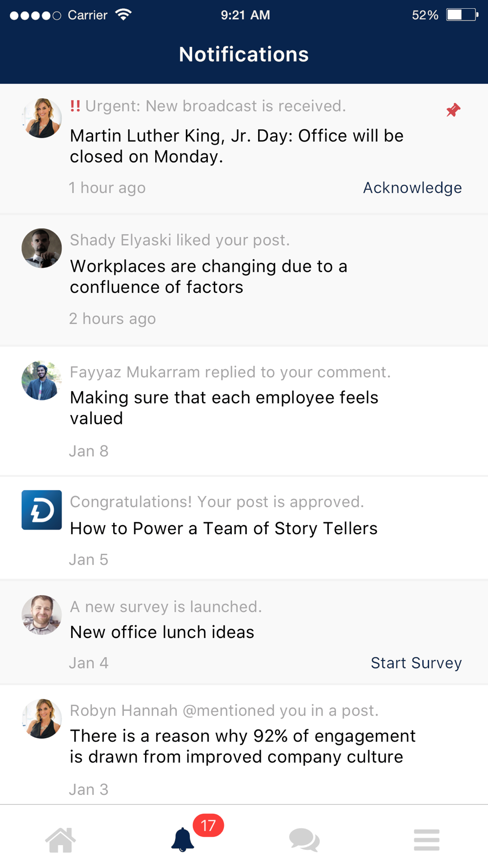The image size is (488, 868).
Task: Tap the battery icon in status bar
Action: point(462,15)
